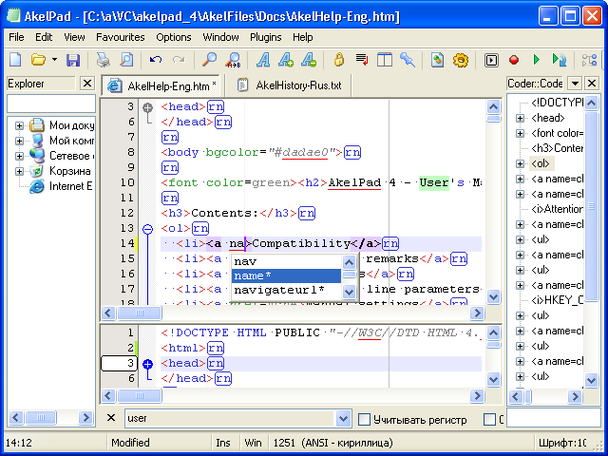Click the '<i>Attention' tree item
The image size is (608, 456).
(x=557, y=209)
